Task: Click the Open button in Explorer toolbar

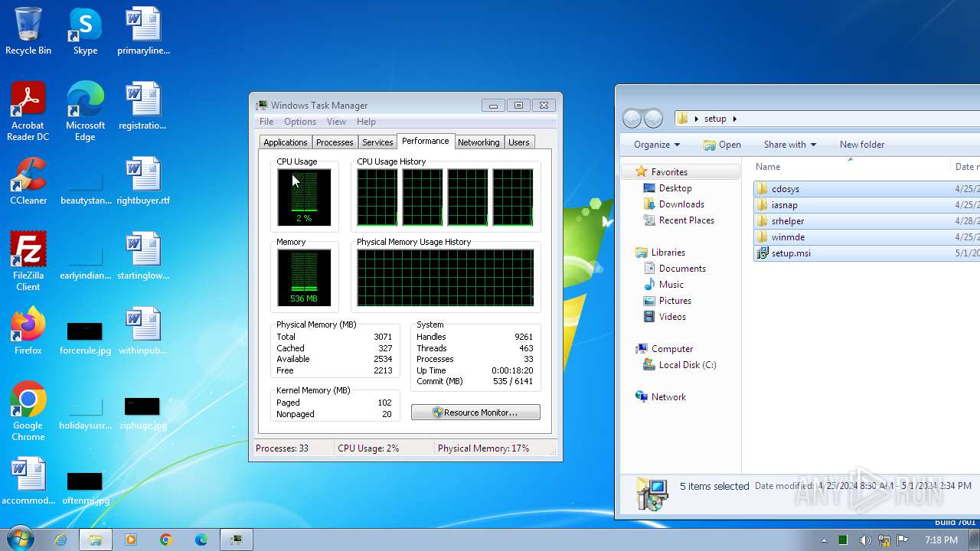Action: [x=722, y=145]
